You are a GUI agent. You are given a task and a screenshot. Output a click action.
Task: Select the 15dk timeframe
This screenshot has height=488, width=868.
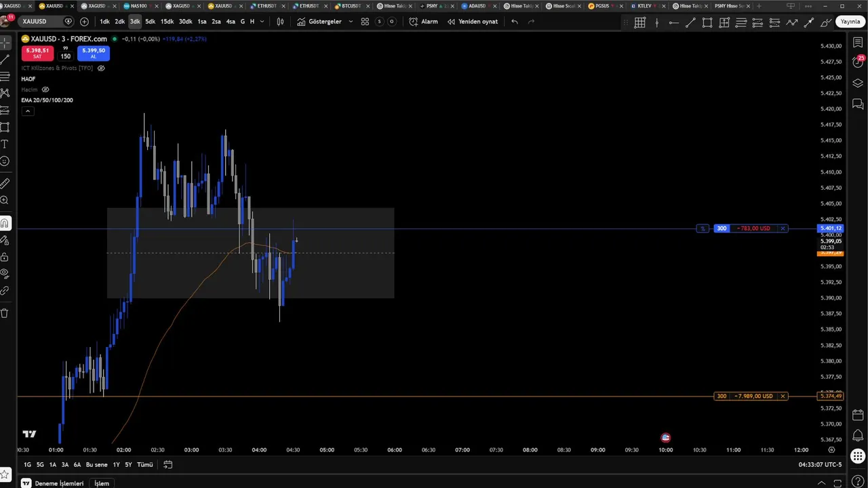pos(167,22)
